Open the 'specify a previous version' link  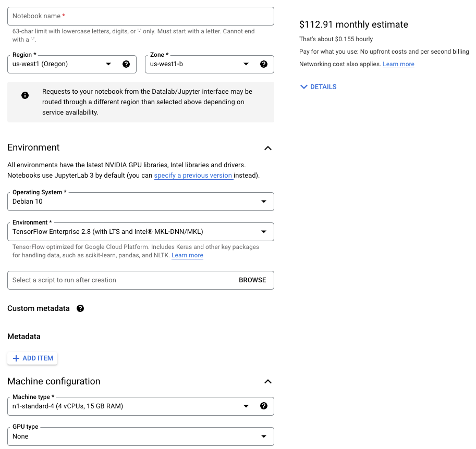pyautogui.click(x=193, y=176)
